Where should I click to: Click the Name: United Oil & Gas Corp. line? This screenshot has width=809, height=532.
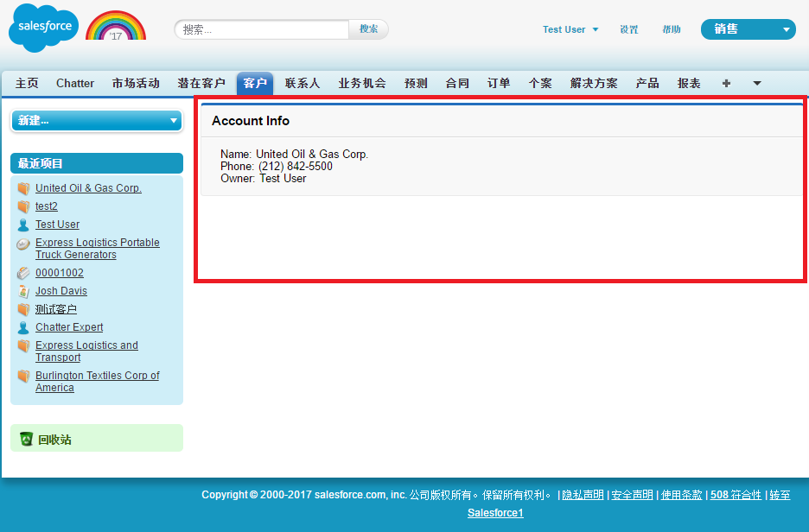[x=294, y=154]
